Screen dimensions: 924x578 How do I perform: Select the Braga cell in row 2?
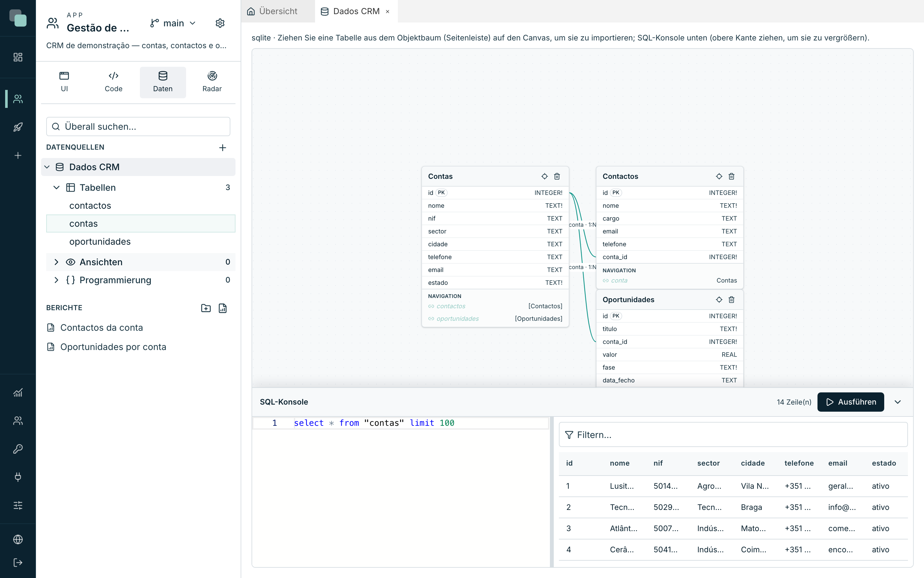point(751,507)
